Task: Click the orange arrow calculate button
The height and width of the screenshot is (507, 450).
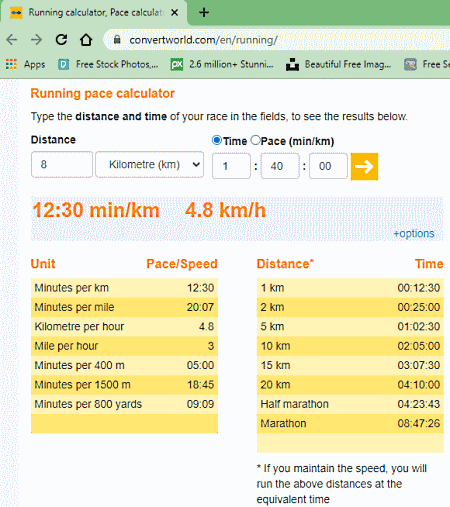Action: (364, 166)
